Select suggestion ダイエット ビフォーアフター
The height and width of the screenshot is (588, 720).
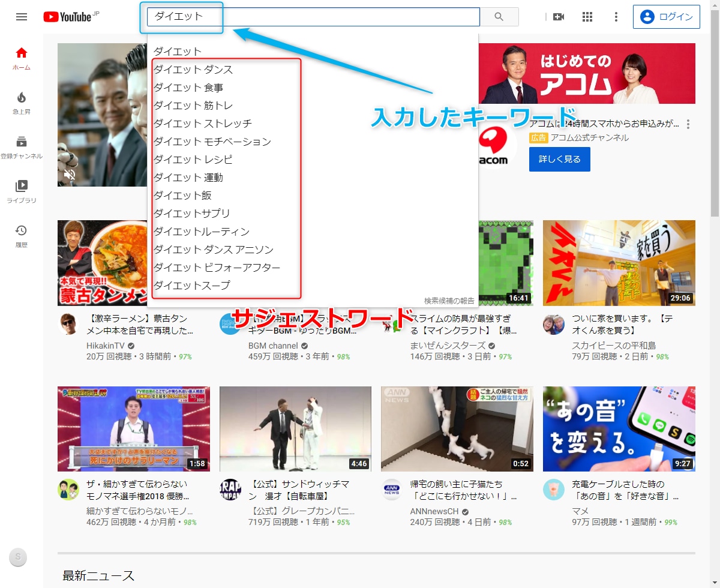313,268
